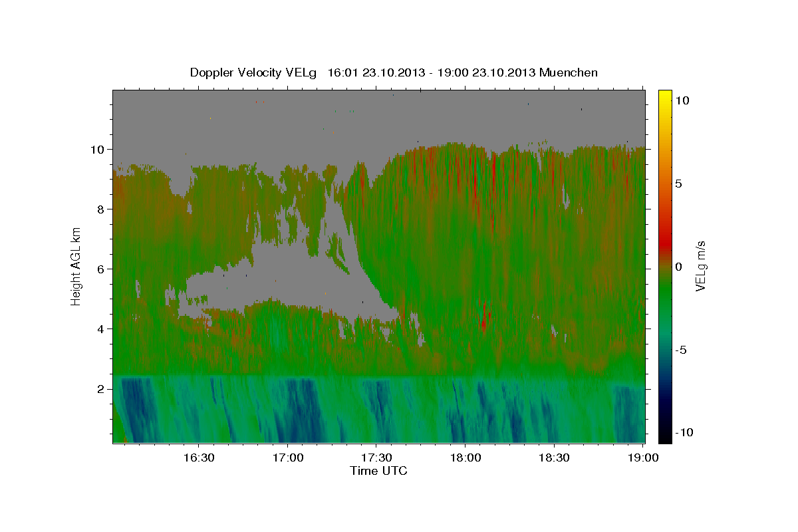Click height axis label 4

(x=101, y=329)
